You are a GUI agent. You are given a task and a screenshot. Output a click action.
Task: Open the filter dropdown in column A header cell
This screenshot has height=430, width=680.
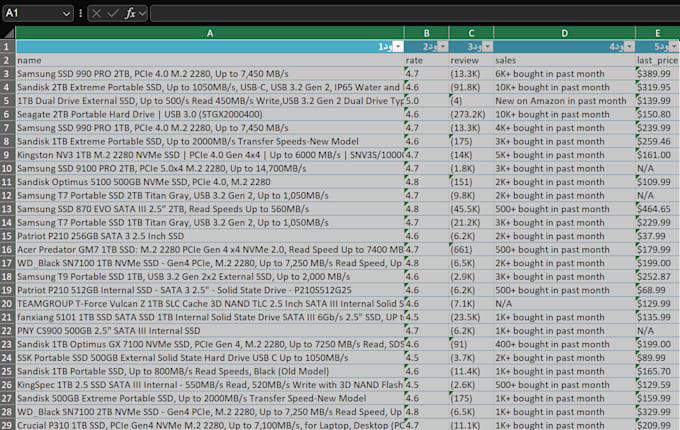[x=398, y=46]
